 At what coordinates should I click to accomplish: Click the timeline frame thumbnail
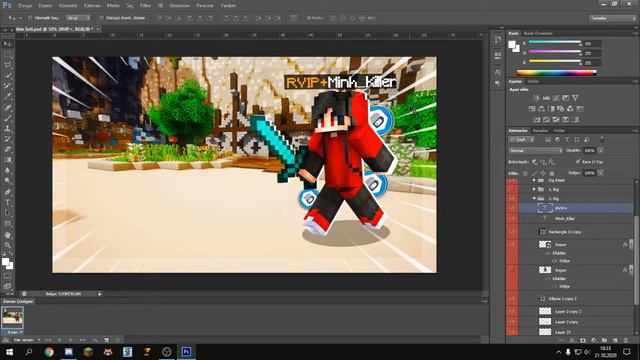pos(12,317)
